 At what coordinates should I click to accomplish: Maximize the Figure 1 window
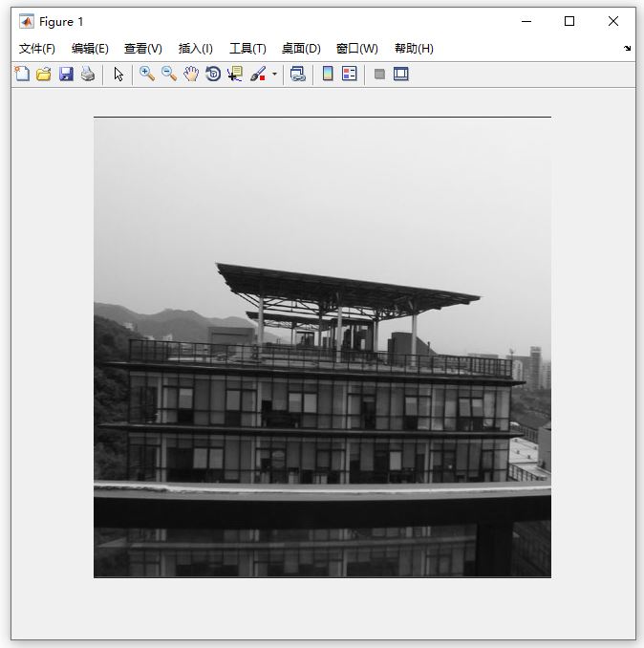[569, 21]
